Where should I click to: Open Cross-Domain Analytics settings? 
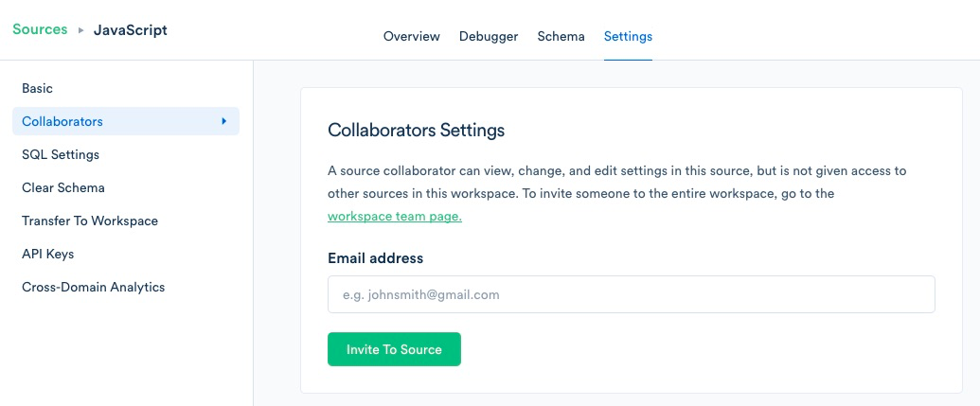tap(93, 287)
